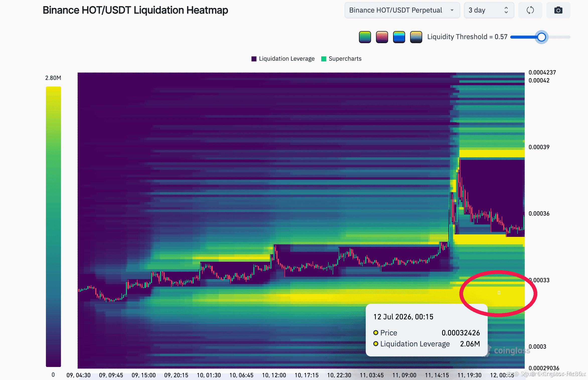Click the 2.80M color scale maximum label
Screen dimensions: 588x380
coord(53,78)
